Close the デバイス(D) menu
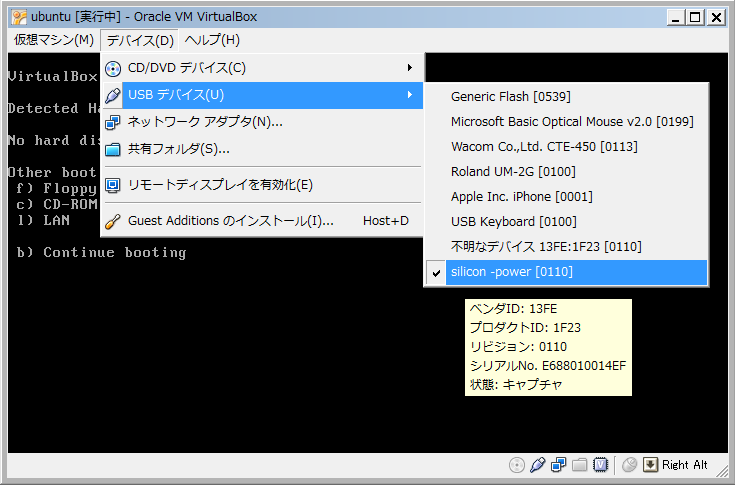This screenshot has width=735, height=485. tap(140, 40)
